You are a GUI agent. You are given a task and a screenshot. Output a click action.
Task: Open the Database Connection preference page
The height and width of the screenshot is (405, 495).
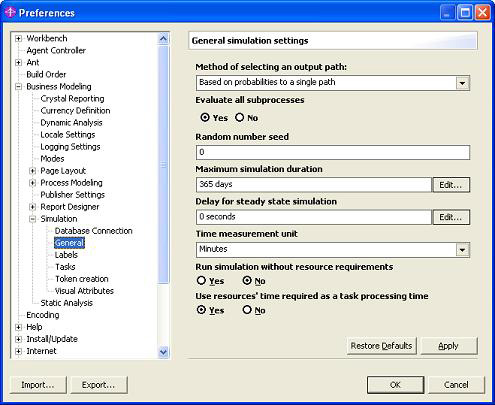pos(93,231)
